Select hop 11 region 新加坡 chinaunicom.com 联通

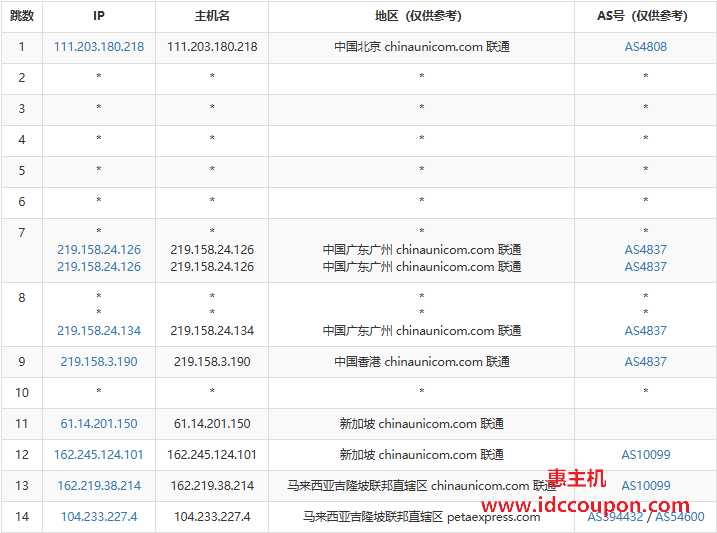(x=422, y=424)
